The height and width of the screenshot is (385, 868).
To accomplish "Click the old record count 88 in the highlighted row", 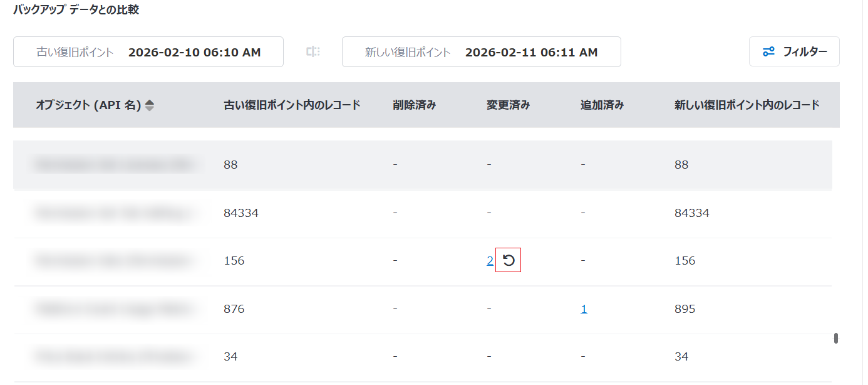I will tap(230, 165).
